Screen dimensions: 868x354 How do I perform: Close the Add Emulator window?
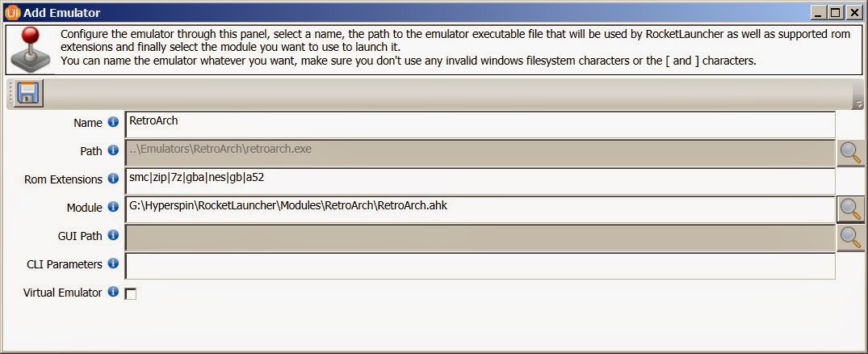click(854, 13)
